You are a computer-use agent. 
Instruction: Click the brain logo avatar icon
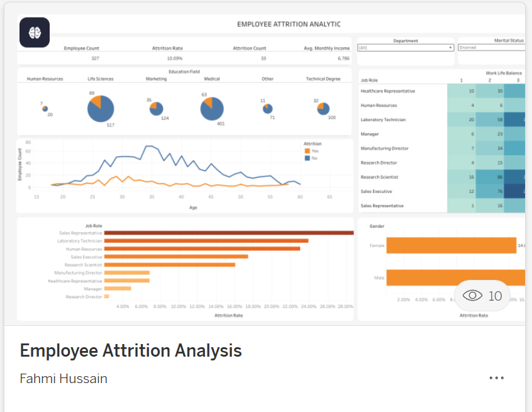point(35,33)
